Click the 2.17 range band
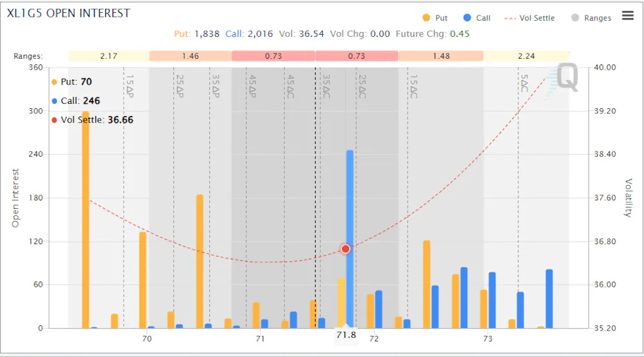 [x=108, y=56]
